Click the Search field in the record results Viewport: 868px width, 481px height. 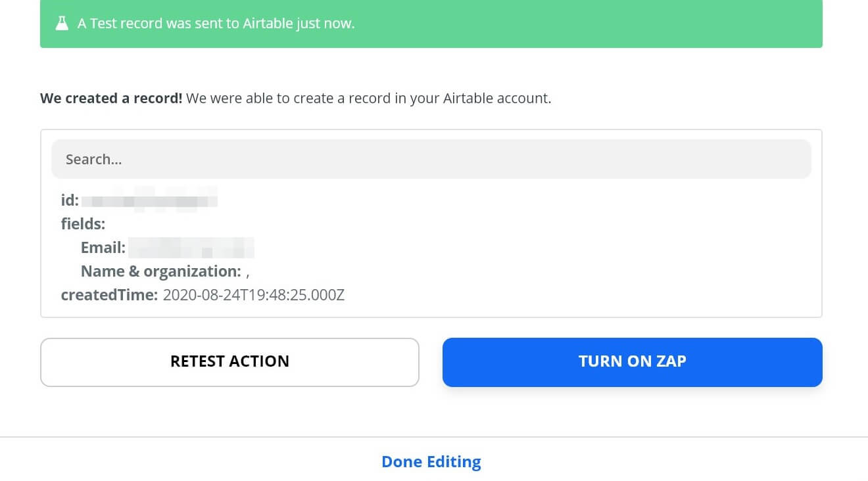pyautogui.click(x=431, y=159)
